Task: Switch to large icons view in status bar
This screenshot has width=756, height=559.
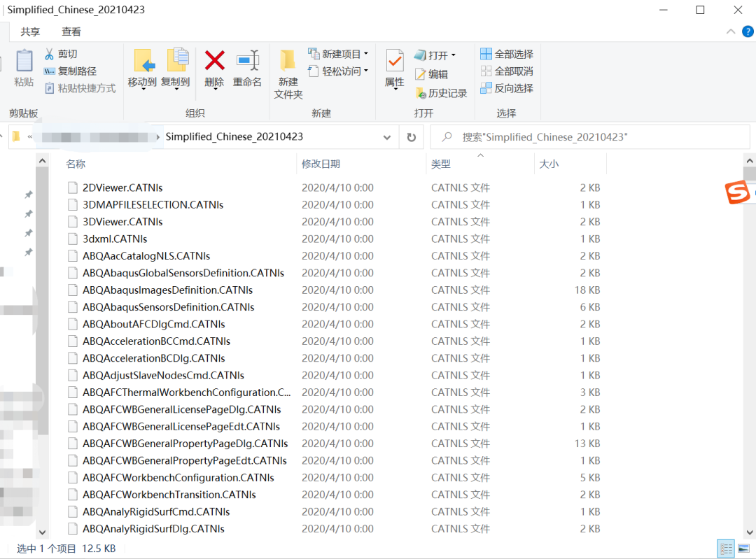Action: pos(743,549)
